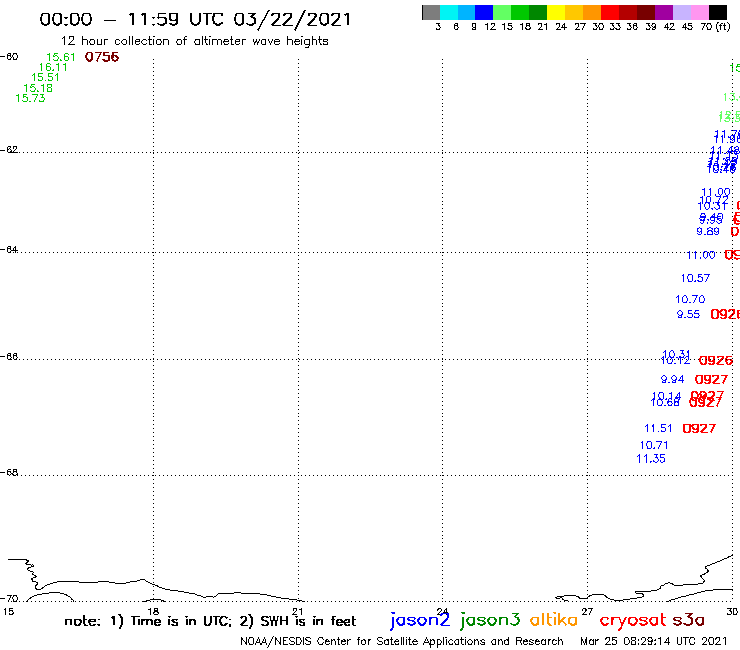Viewport: 740px width, 650px height.
Task: Click the longitude label 15 at the axis origin
Action: point(8,611)
